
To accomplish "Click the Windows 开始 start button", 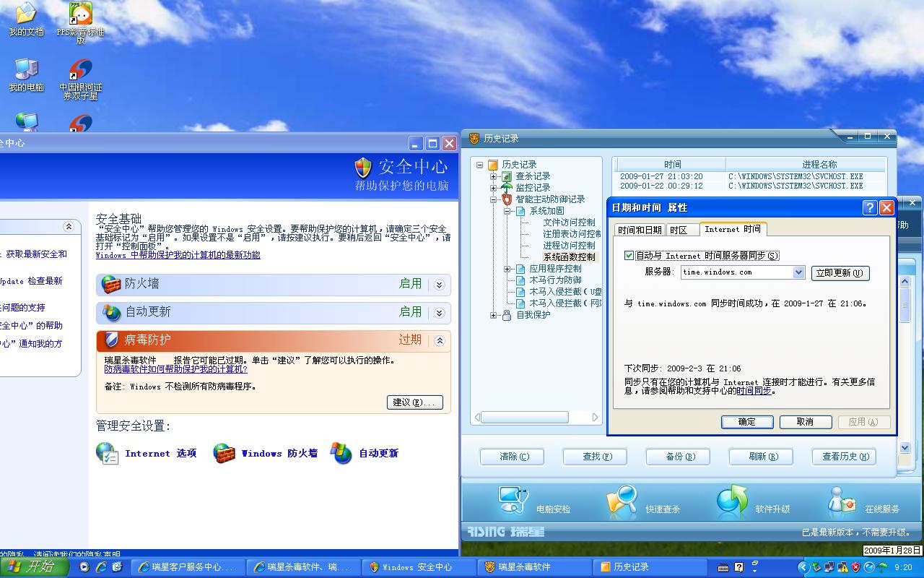I will click(34, 567).
